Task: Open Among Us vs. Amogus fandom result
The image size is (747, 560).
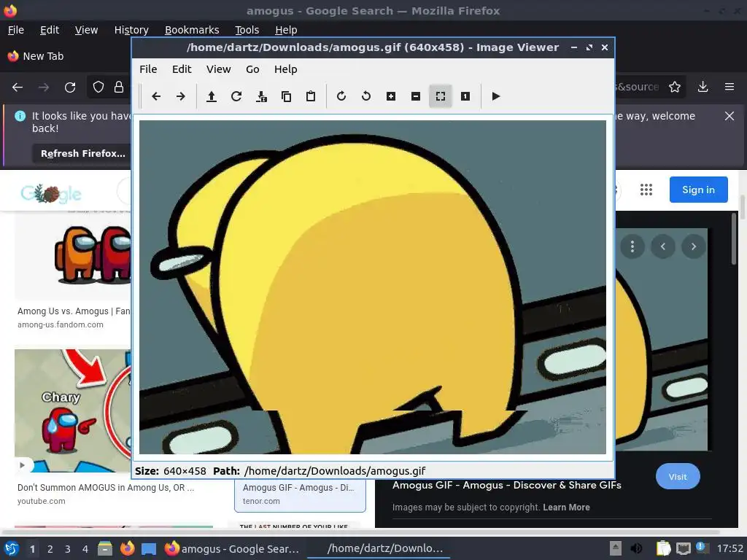Action: point(74,311)
